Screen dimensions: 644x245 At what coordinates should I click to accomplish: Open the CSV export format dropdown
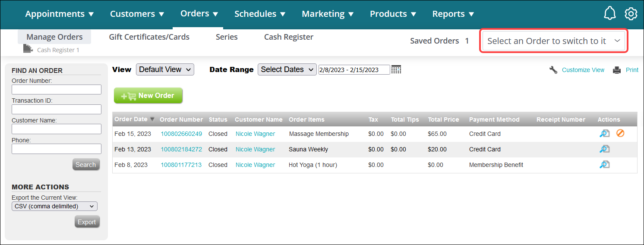(x=54, y=206)
